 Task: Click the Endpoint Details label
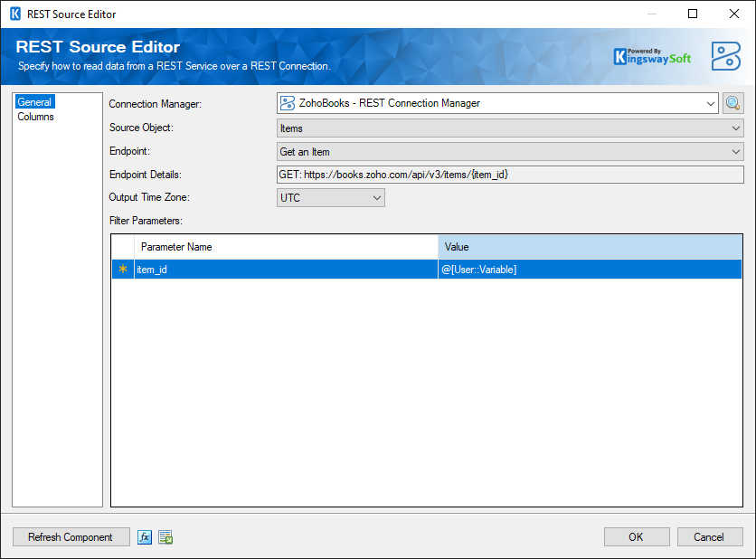tap(145, 175)
